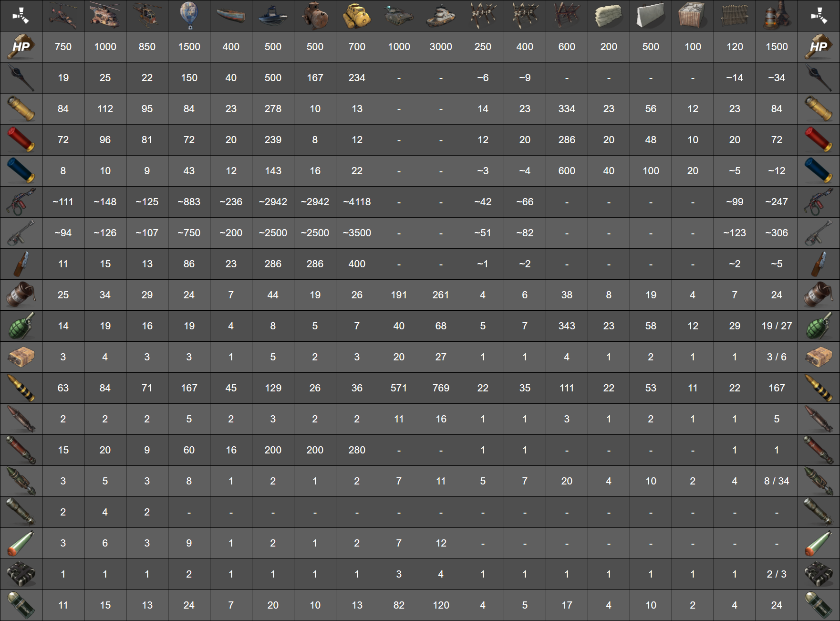Viewport: 840px width, 621px height.
Task: Select the left-column flamethrower icon beside ~111
Action: click(21, 202)
